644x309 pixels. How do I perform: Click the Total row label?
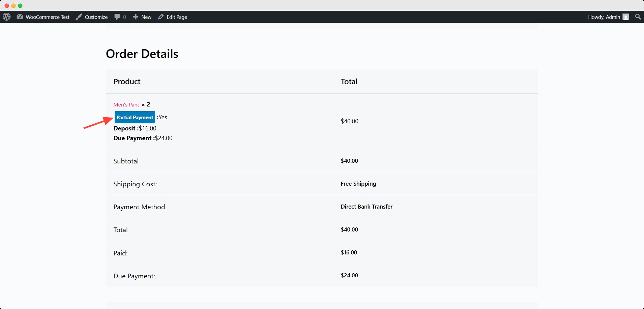coord(120,230)
